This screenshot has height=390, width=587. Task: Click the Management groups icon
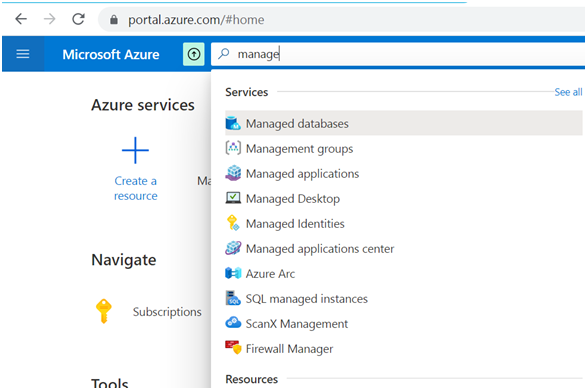pyautogui.click(x=233, y=148)
